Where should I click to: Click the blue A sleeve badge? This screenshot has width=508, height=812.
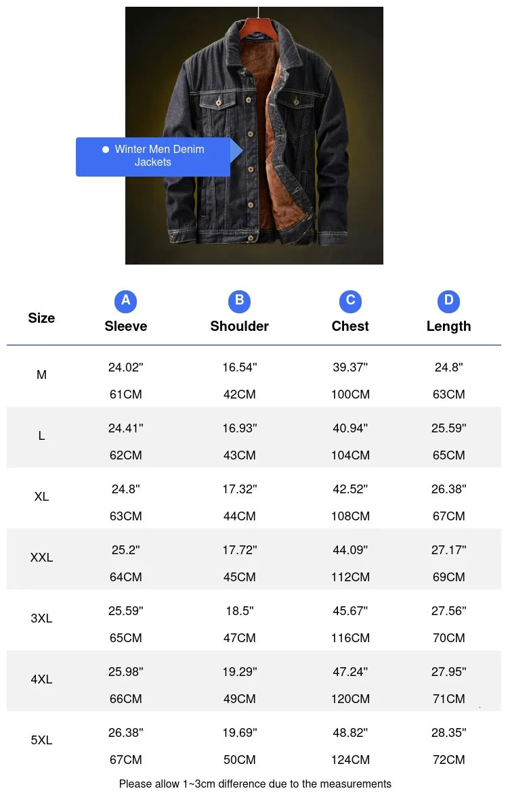(x=125, y=300)
